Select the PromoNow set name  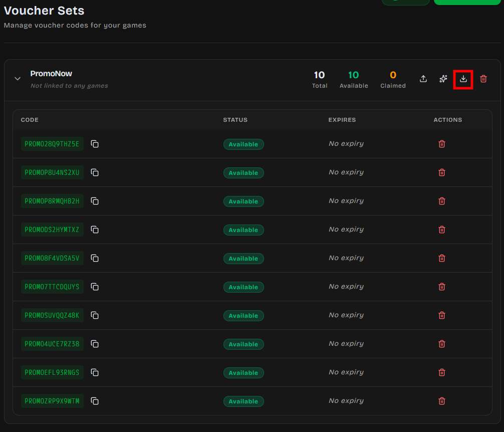tap(51, 74)
